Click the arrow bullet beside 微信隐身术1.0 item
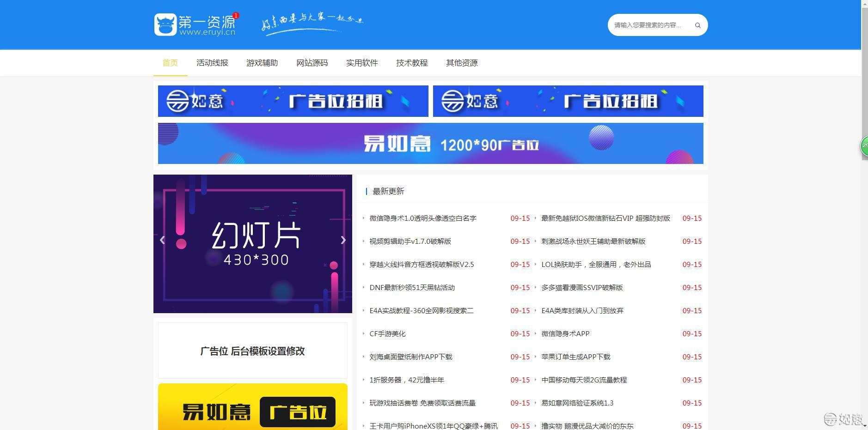 point(363,218)
